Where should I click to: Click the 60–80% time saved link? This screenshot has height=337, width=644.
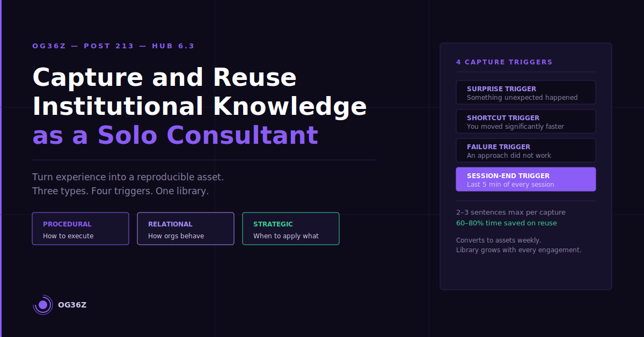point(506,222)
